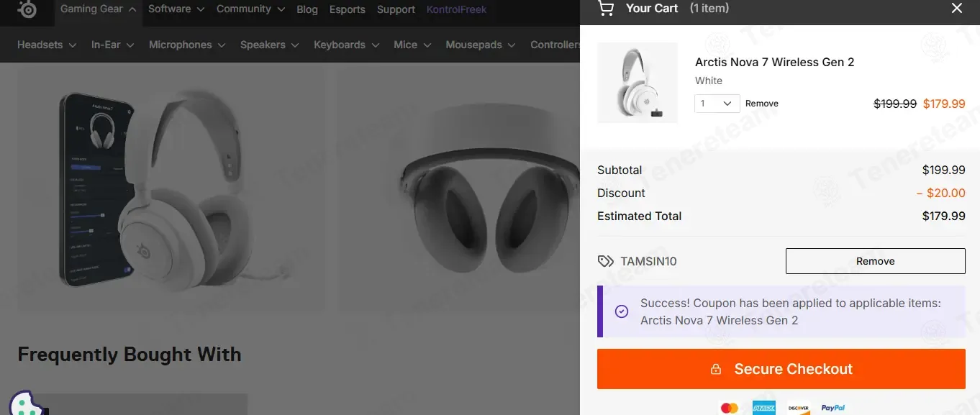This screenshot has height=415, width=980.
Task: Click the coupon tag icon beside TAMSIN10
Action: pyautogui.click(x=606, y=261)
